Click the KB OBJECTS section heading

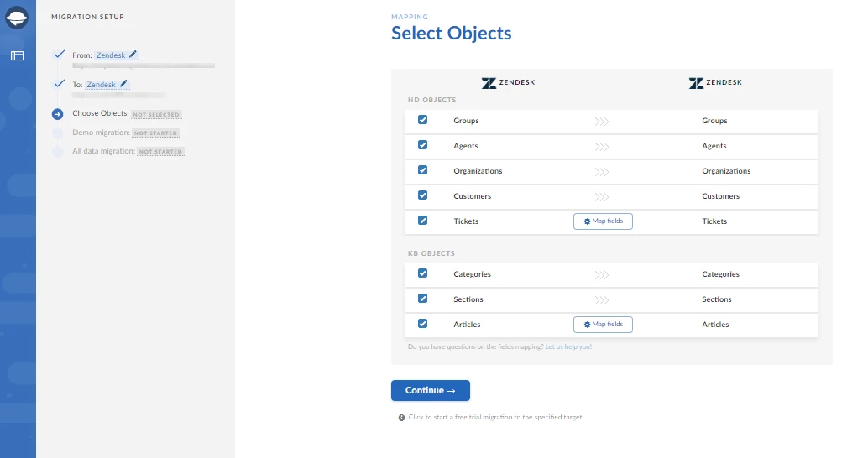431,253
